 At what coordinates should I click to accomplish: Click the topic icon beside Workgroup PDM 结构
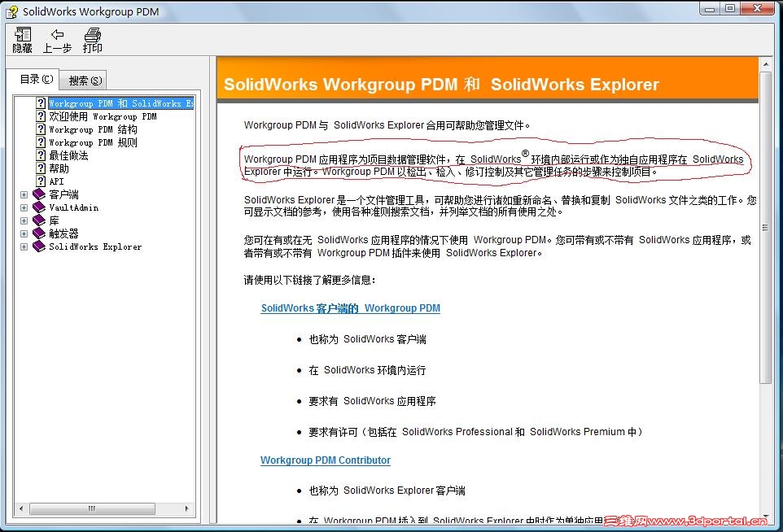pos(41,129)
